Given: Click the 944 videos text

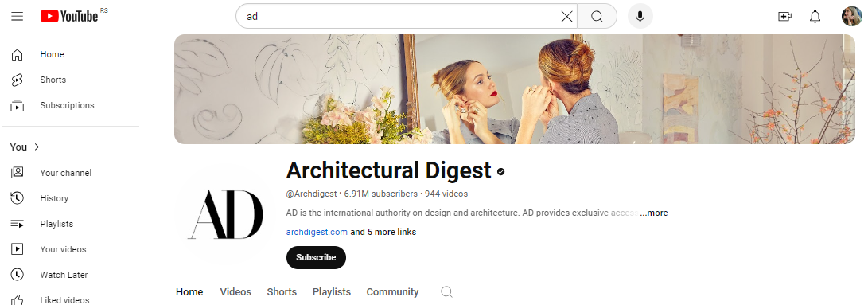Looking at the screenshot, I should 446,194.
